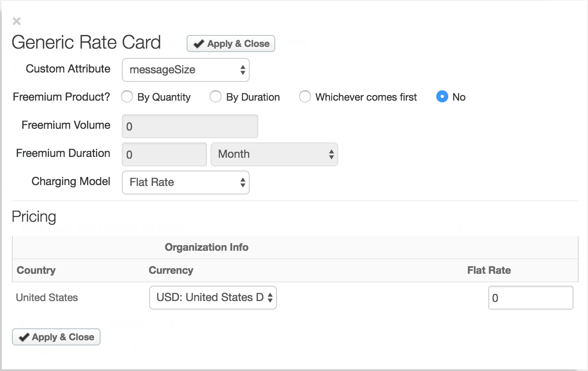Open the Custom Attribute messageSize dropdown
Image resolution: width=588 pixels, height=371 pixels.
click(x=185, y=70)
